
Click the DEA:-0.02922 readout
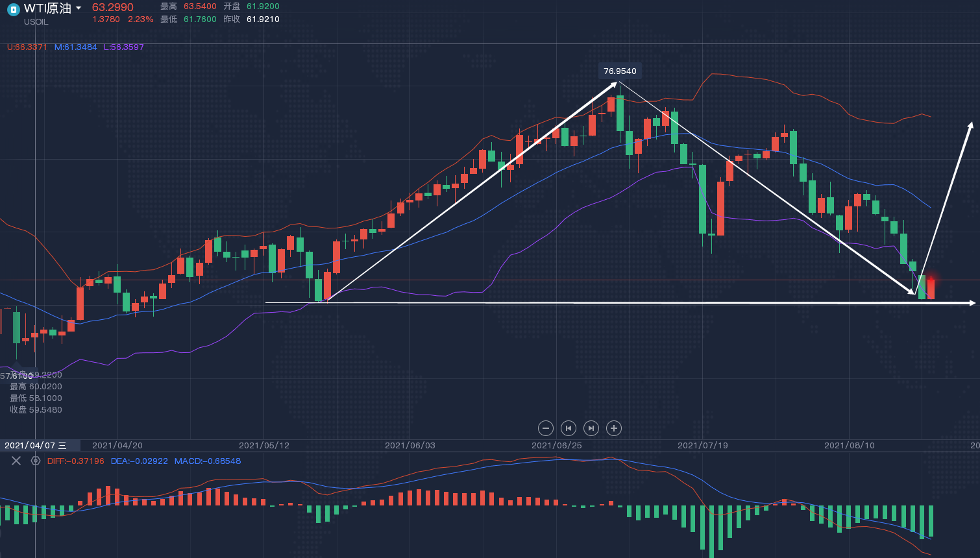point(139,461)
